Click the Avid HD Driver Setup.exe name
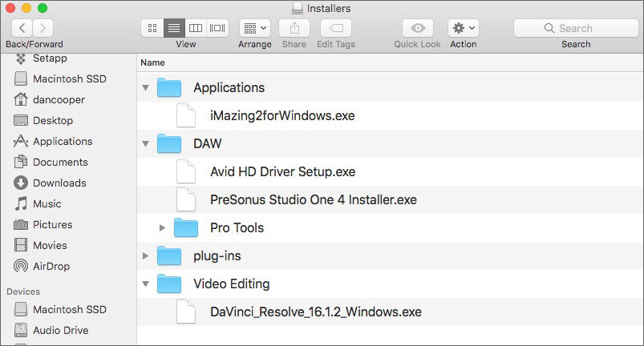Viewport: 644px width, 346px height. 283,171
